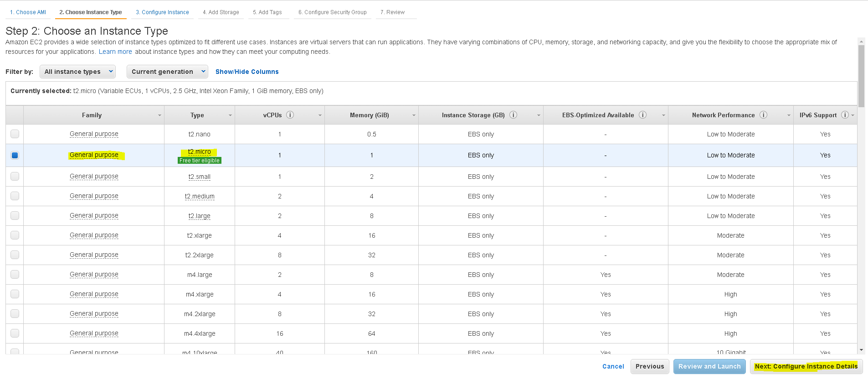
Task: Click General purpose link in t2.nano row
Action: 94,134
